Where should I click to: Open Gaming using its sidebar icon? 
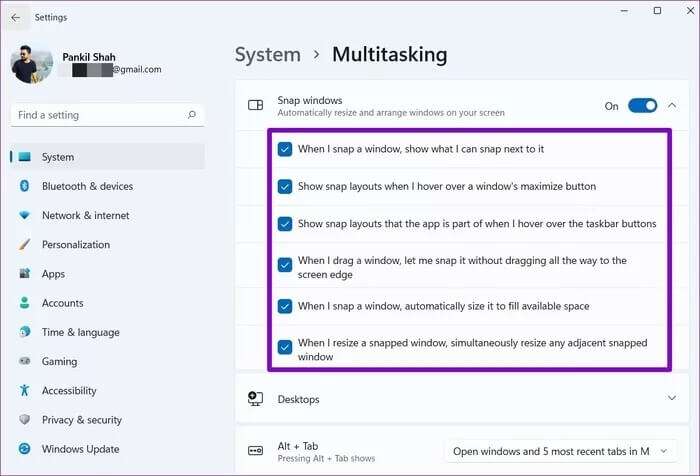pos(24,362)
